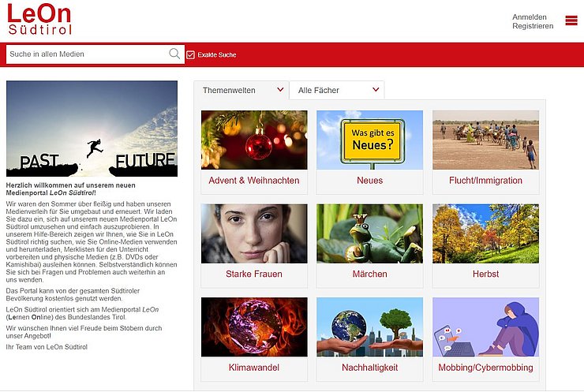Click the LeOn Südtirol logo

[x=39, y=20]
